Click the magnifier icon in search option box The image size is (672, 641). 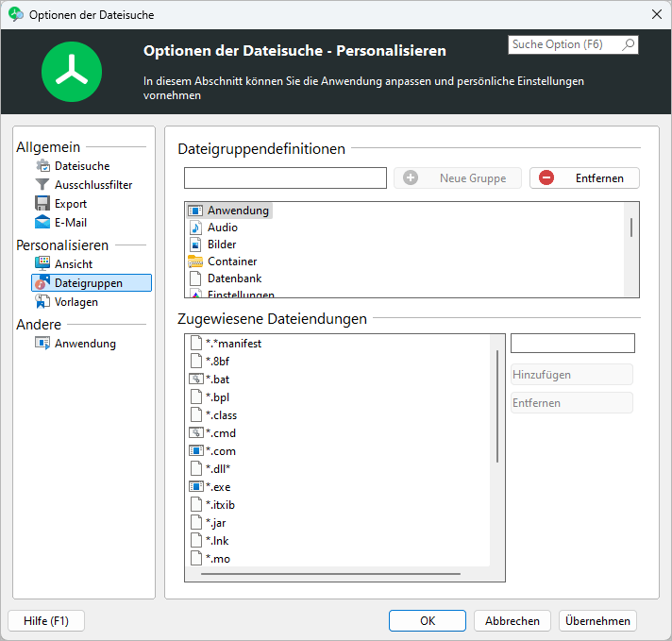point(629,44)
